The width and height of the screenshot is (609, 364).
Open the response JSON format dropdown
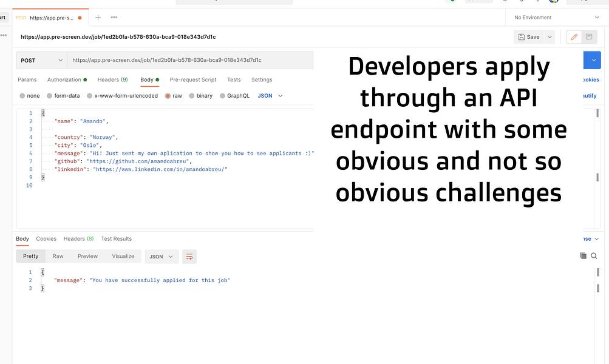pyautogui.click(x=162, y=257)
